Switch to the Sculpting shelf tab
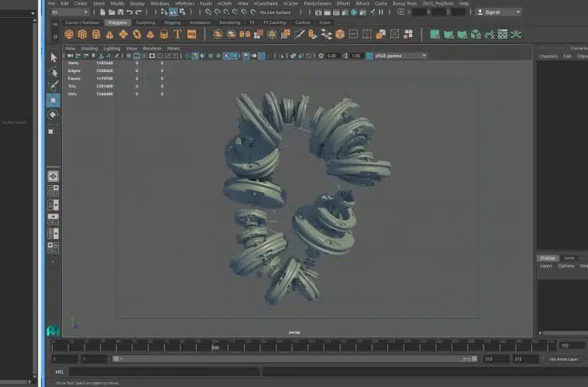Screen dimensions: 588x387 [x=145, y=22]
